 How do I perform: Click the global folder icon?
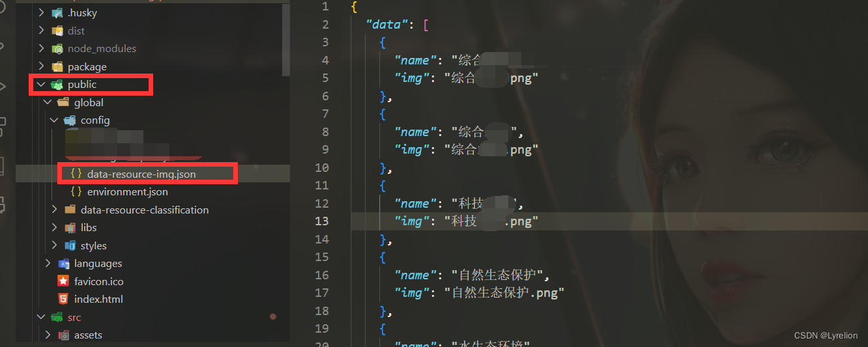tap(63, 102)
